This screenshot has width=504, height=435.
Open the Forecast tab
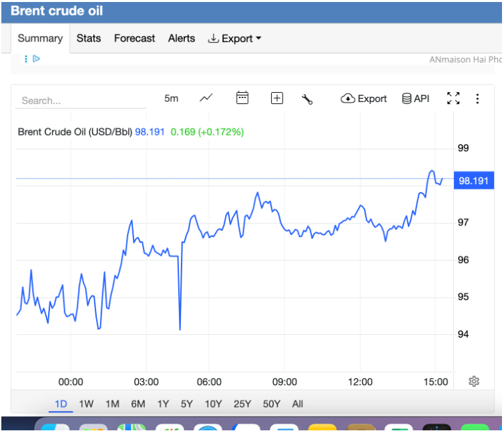tap(134, 39)
